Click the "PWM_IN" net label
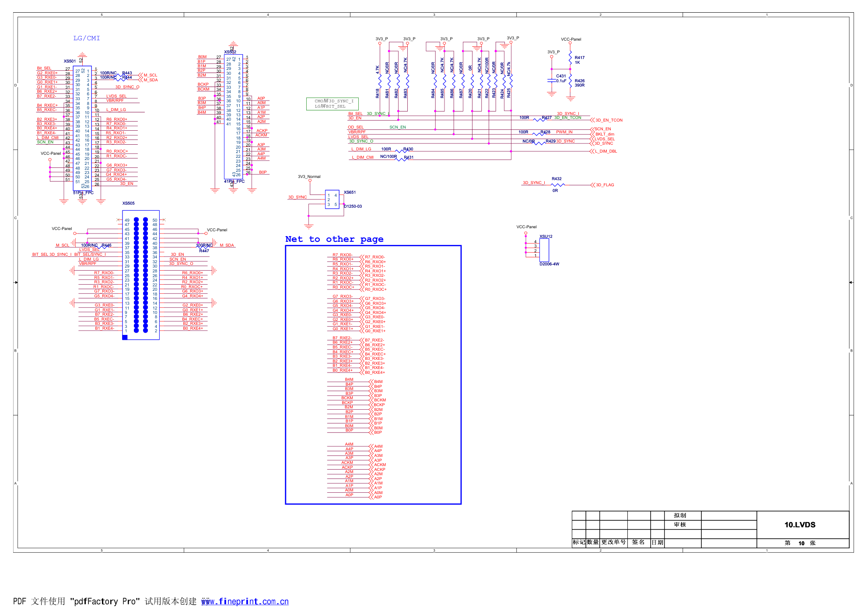 pos(564,132)
